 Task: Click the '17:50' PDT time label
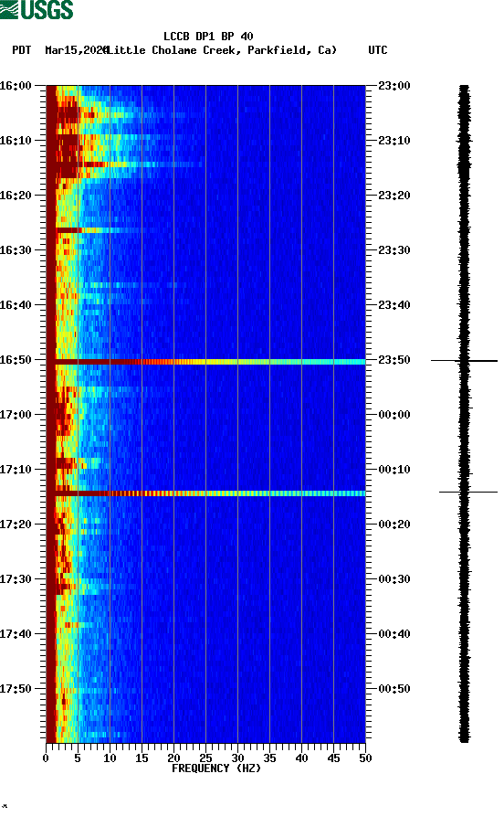[16, 688]
